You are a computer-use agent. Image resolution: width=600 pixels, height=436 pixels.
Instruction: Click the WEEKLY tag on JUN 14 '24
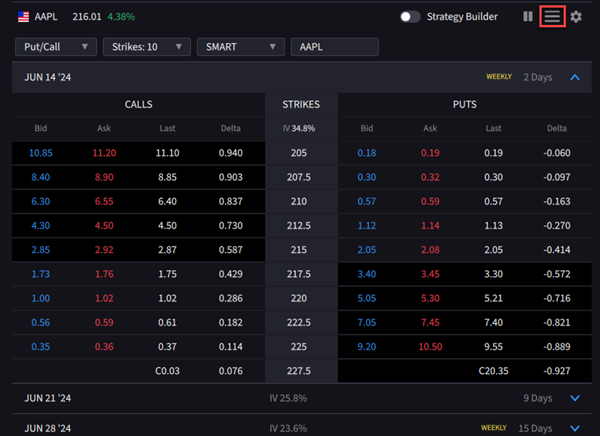point(499,77)
